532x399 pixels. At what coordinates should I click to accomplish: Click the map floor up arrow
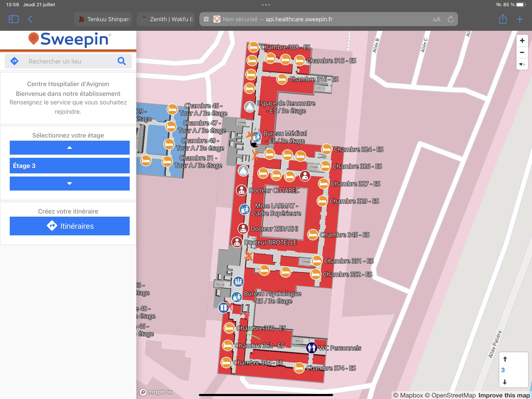click(505, 359)
